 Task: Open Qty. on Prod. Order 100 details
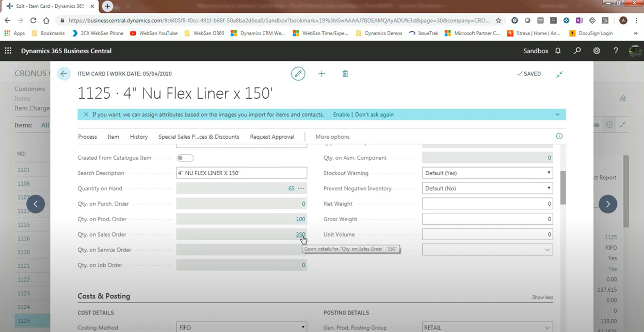(x=300, y=219)
